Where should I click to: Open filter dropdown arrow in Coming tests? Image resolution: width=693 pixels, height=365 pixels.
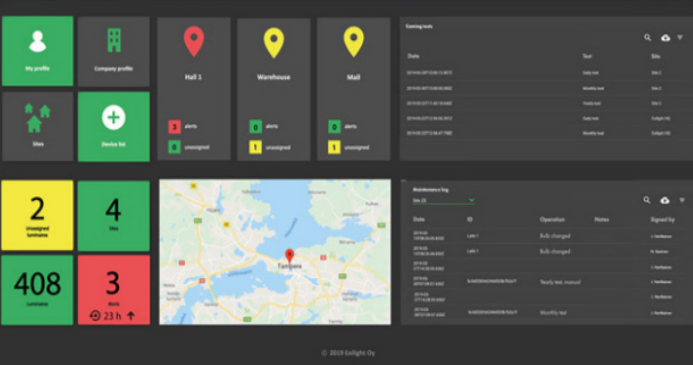click(680, 38)
